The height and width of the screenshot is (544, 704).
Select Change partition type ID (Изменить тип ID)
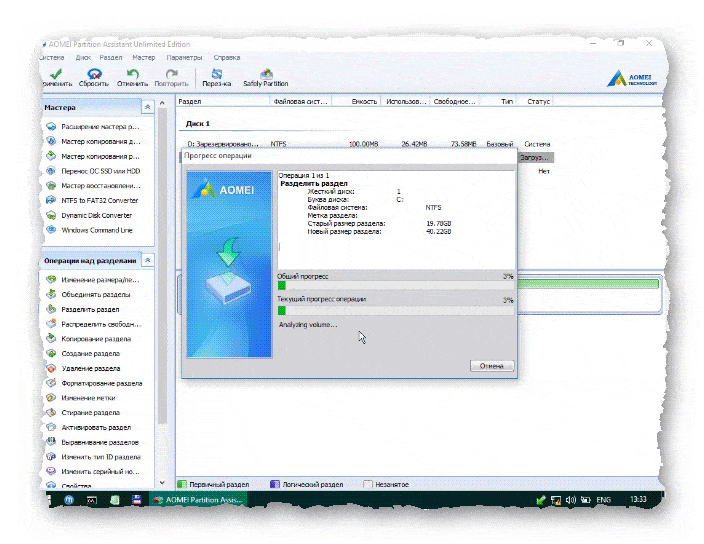pos(93,457)
